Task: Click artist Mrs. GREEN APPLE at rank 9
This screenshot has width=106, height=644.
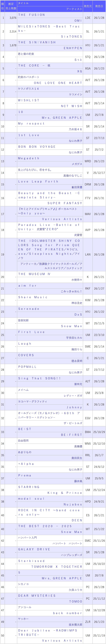Action: pos(62,118)
